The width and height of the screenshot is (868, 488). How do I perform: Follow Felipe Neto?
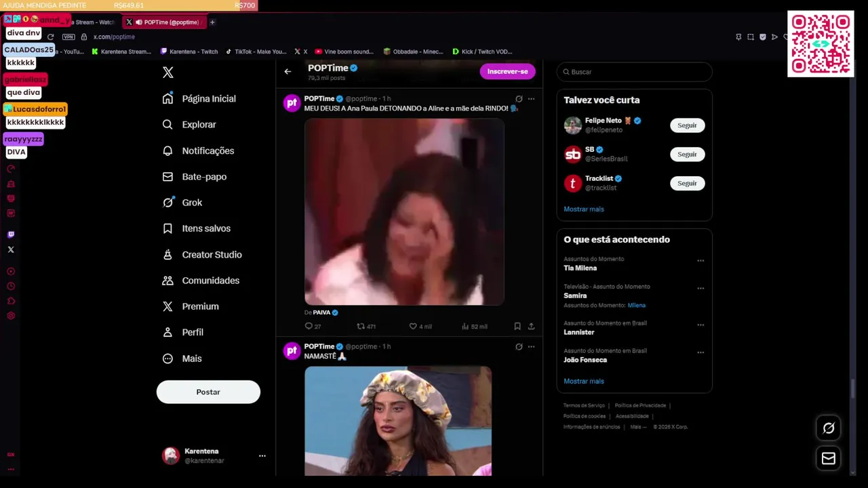pos(687,125)
